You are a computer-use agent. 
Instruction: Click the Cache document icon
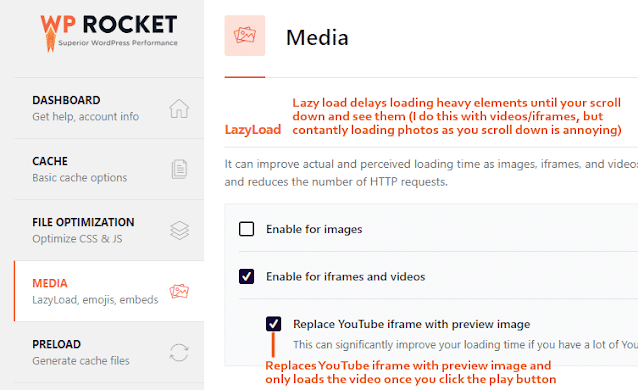click(179, 169)
